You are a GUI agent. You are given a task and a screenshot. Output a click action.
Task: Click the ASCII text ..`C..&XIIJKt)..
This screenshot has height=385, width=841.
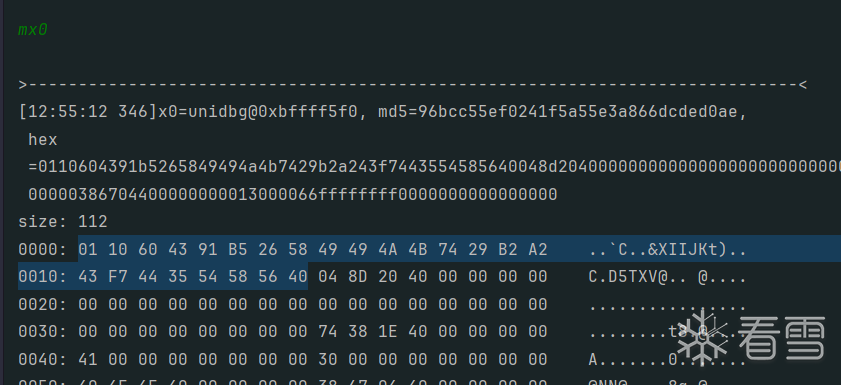click(x=667, y=250)
